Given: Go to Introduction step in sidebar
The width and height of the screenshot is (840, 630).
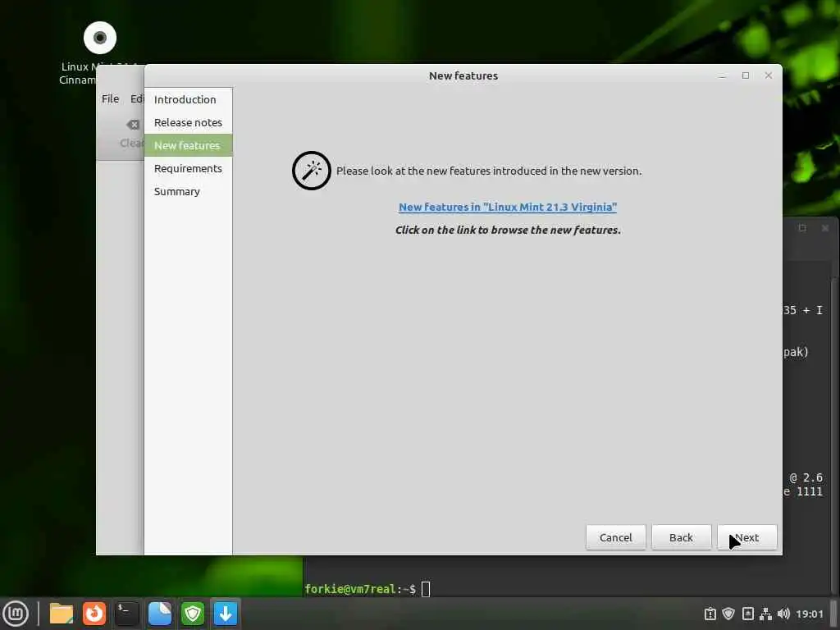Looking at the screenshot, I should [x=188, y=99].
